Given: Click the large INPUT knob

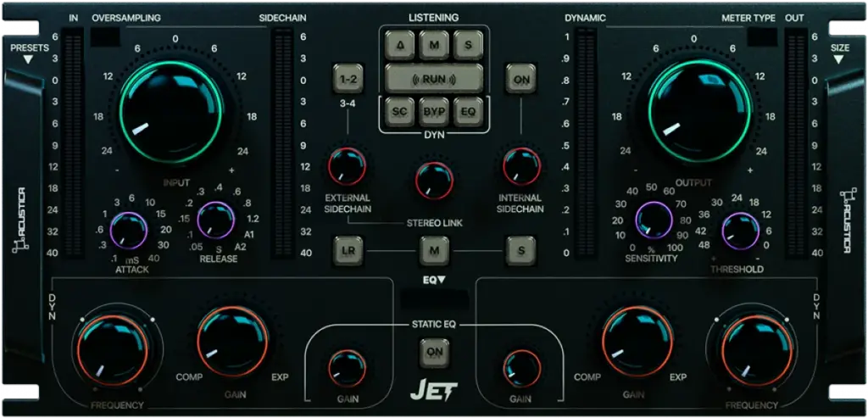Looking at the screenshot, I should point(172,112).
